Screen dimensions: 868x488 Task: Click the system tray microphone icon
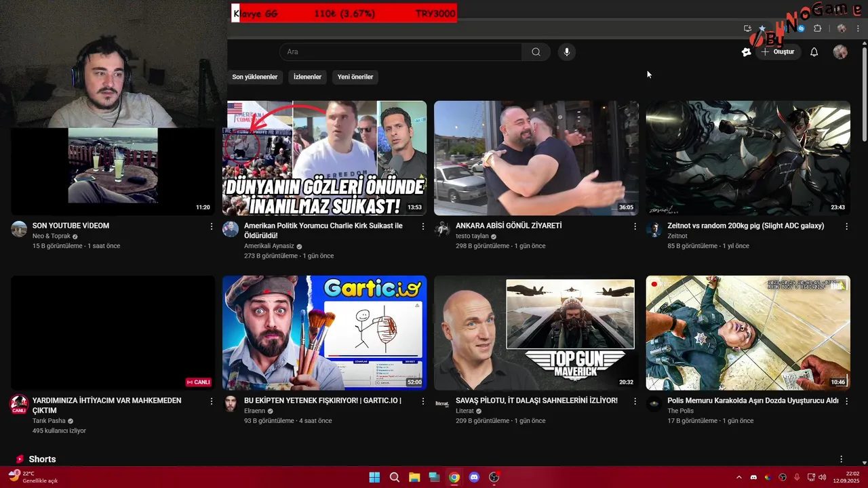797,477
